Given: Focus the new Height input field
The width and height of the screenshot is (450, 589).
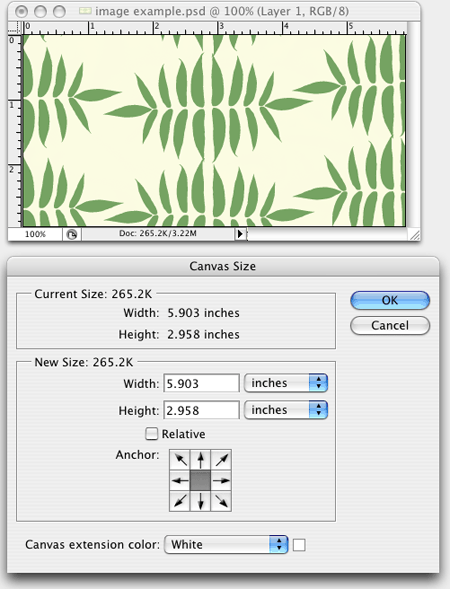Looking at the screenshot, I should (x=201, y=410).
